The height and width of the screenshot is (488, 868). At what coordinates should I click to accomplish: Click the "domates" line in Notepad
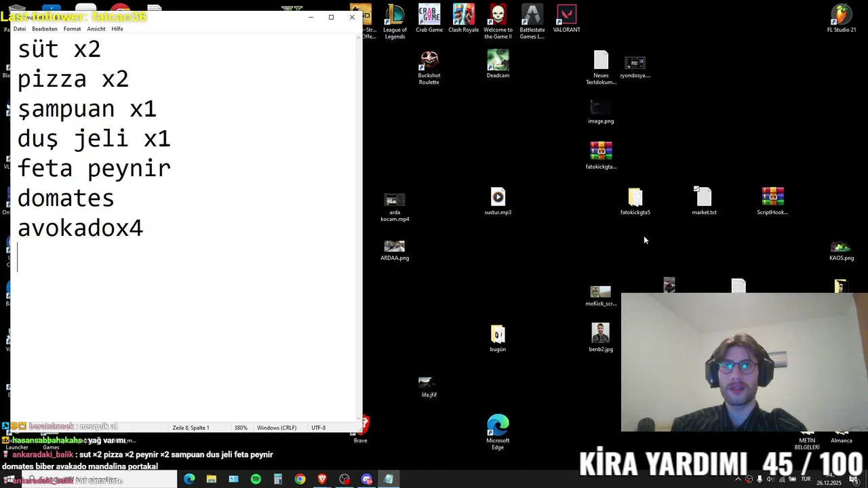pyautogui.click(x=66, y=198)
